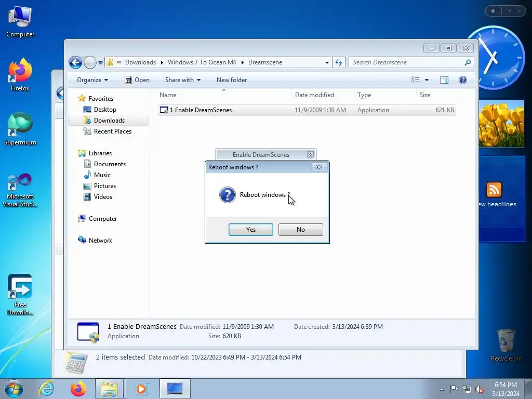Click the refresh button next to address bar
The image size is (532, 399).
click(x=339, y=62)
